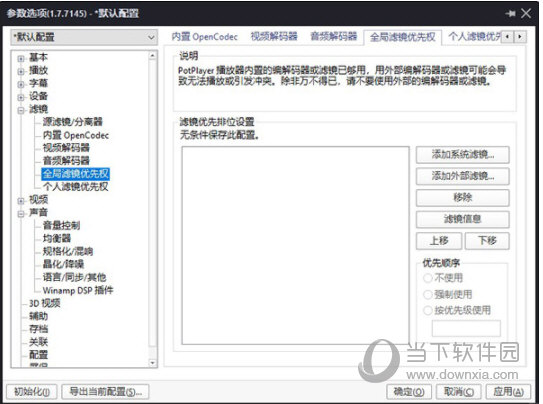Image resolution: width=543 pixels, height=404 pixels.
Task: Apply settings with the 应用(A) button
Action: [x=508, y=392]
